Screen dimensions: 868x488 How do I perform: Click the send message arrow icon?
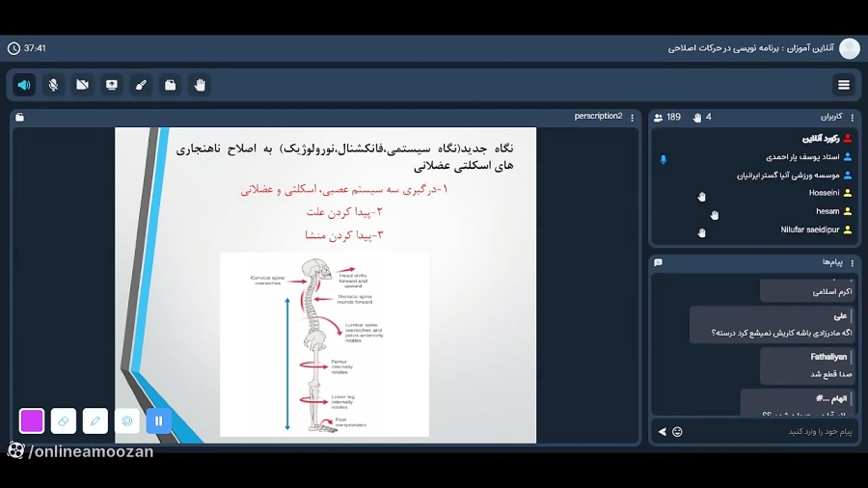point(662,431)
